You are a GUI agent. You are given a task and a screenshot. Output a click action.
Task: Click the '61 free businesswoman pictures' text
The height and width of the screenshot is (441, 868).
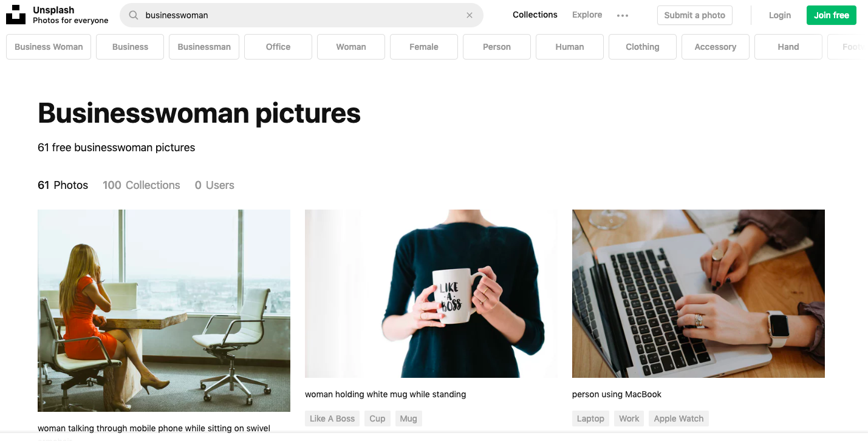pos(117,148)
